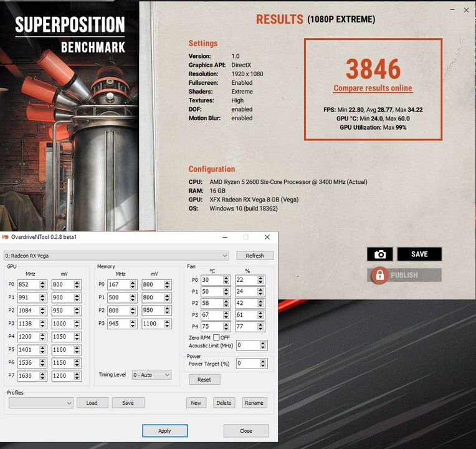Decrease GPU P1 MHz with the down spinner
This screenshot has height=449, width=476.
pos(42,300)
